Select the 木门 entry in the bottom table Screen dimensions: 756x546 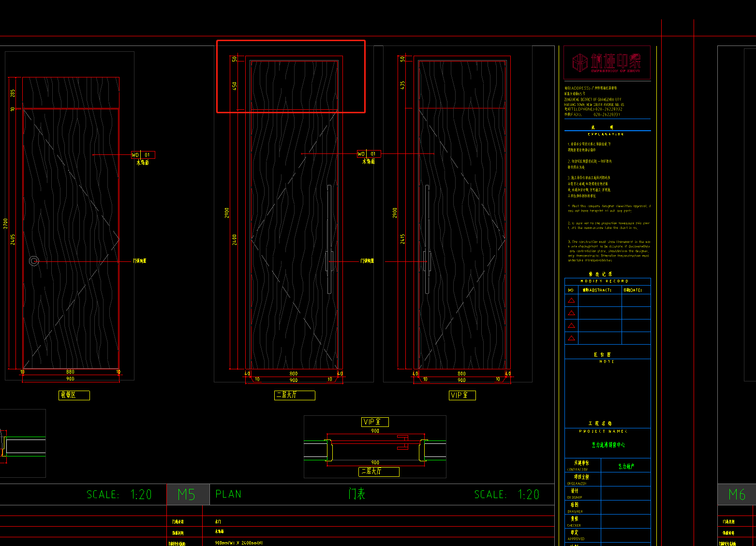point(218,522)
